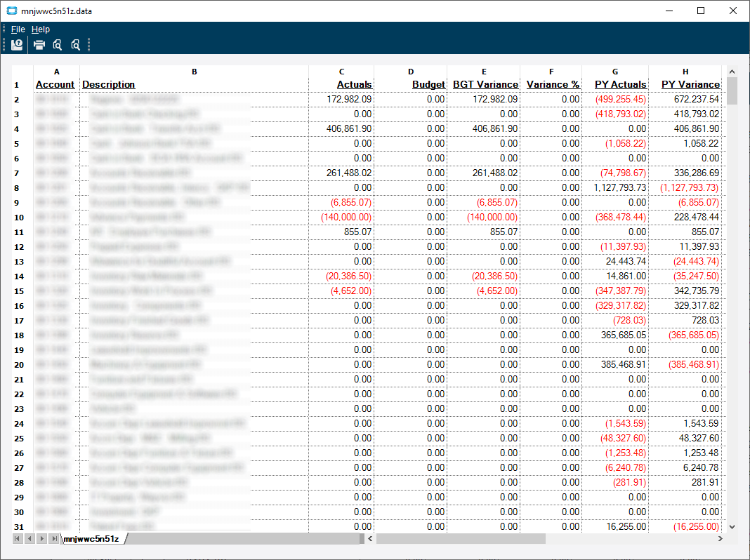Select column F header

551,72
